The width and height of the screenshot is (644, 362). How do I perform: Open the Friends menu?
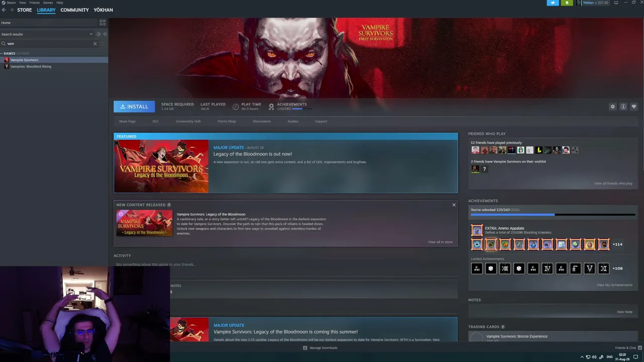(34, 3)
